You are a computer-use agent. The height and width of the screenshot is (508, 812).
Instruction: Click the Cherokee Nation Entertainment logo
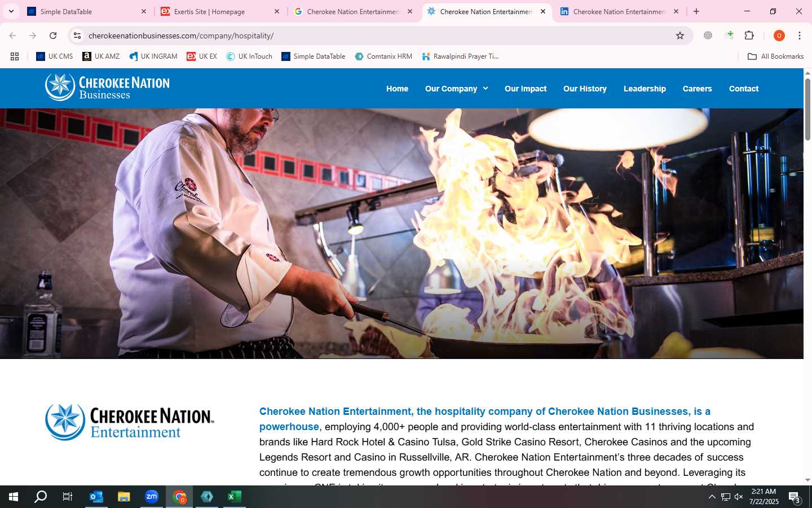(x=130, y=422)
